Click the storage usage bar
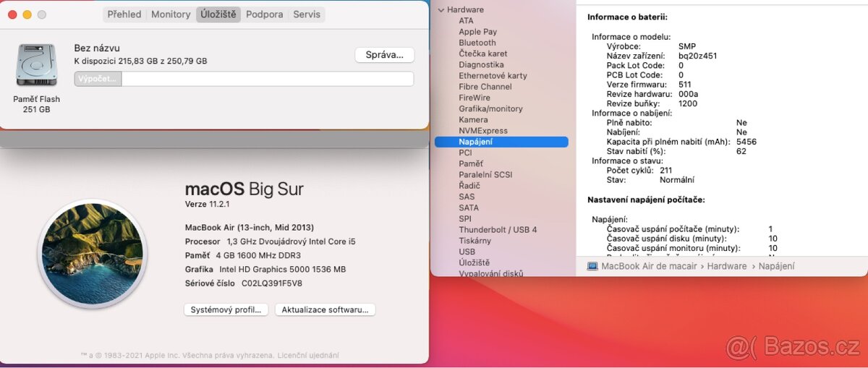 click(x=244, y=79)
